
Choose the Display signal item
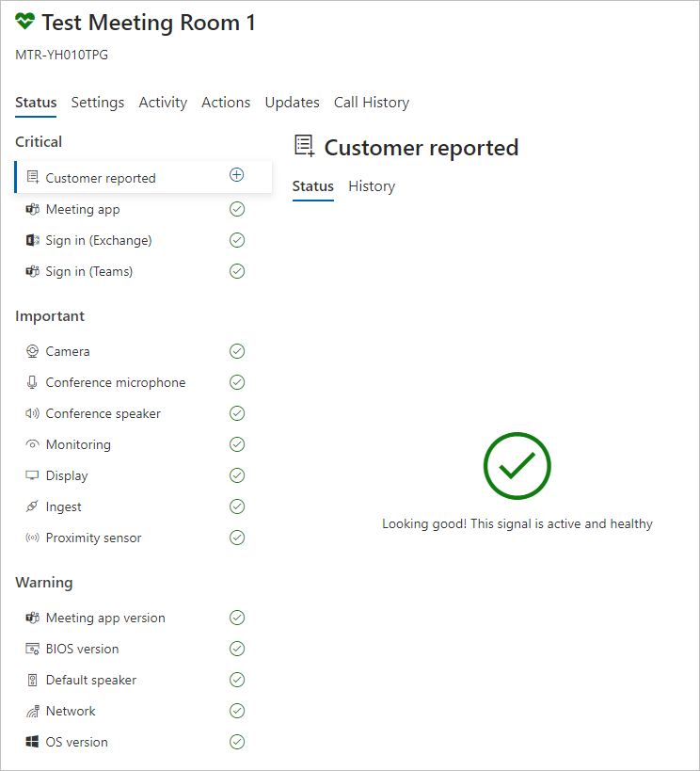point(143,475)
